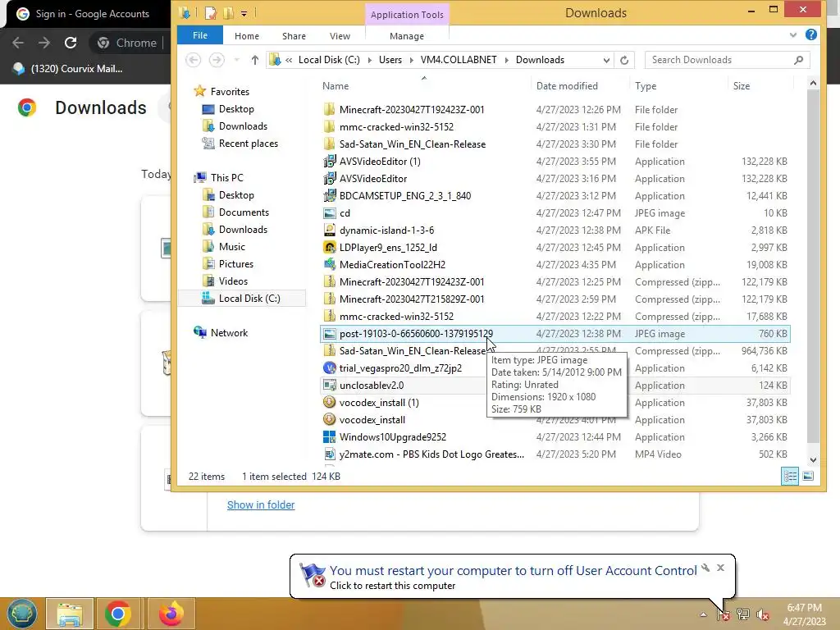
Task: Select the View ribbon tab
Action: (x=340, y=36)
